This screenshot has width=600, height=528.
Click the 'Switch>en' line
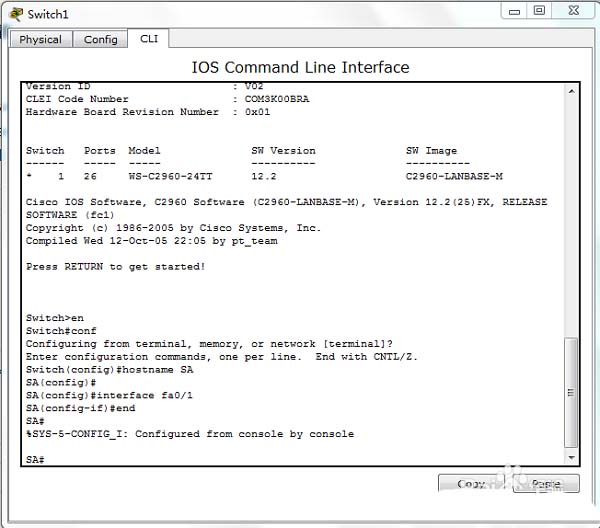tap(55, 318)
